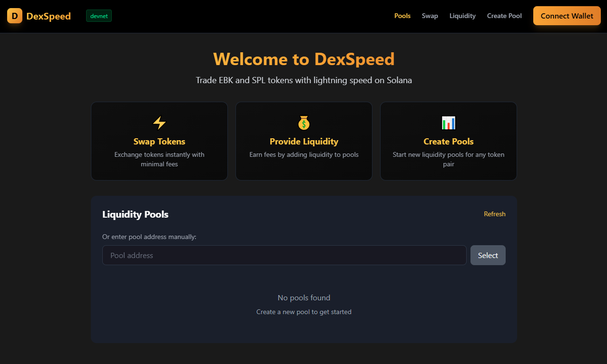Viewport: 607px width, 364px height.
Task: Click the Connect Wallet button
Action: 567,16
